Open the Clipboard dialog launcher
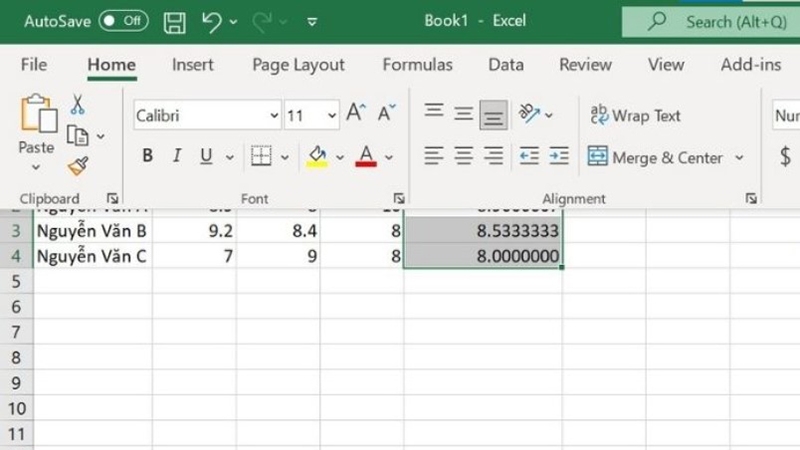Viewport: 800px width, 450px height. point(112,198)
